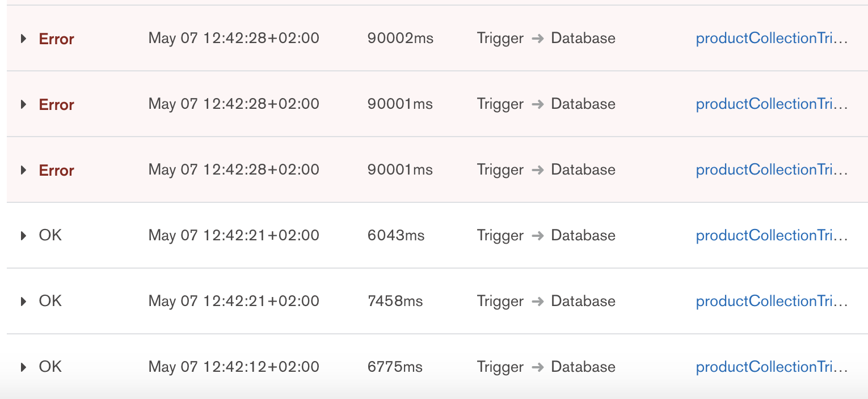Expand the last Error log entry
This screenshot has width=868, height=399.
point(23,170)
